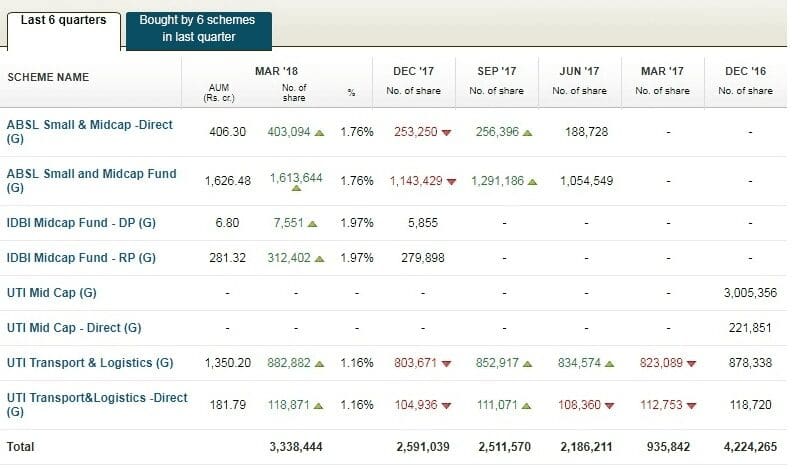
Task: Click the JUN '17 column header
Action: (579, 71)
